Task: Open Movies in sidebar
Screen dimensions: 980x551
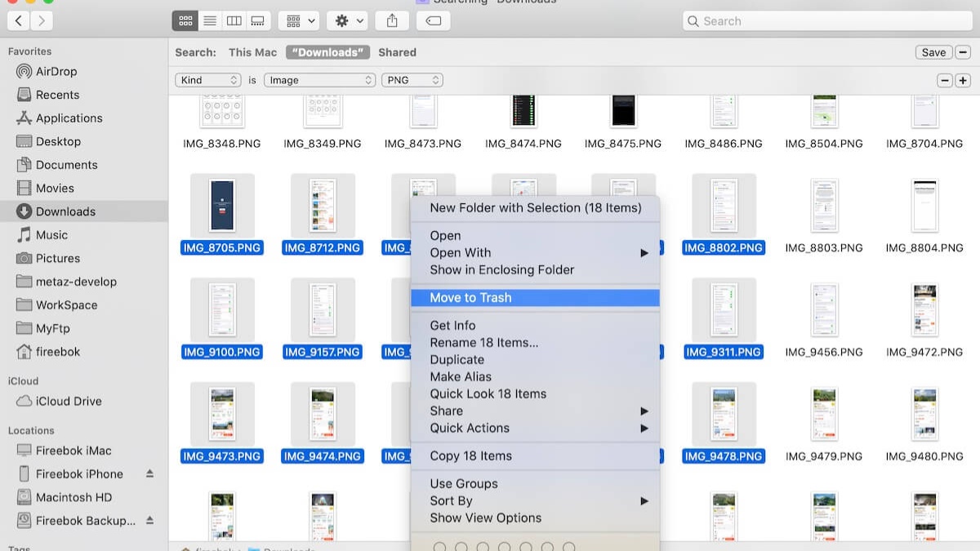Action: (55, 188)
